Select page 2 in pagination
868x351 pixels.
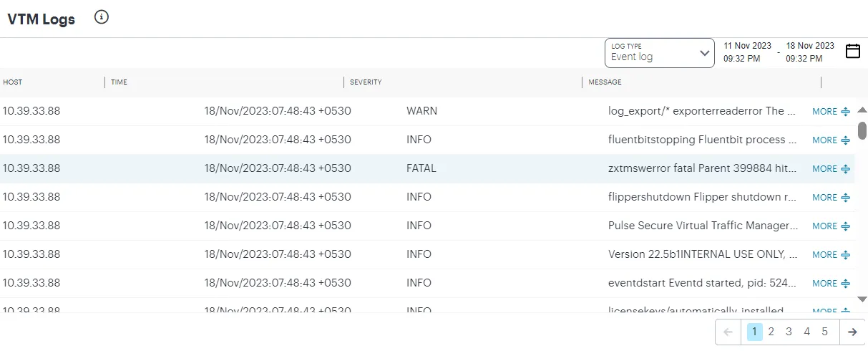click(771, 332)
